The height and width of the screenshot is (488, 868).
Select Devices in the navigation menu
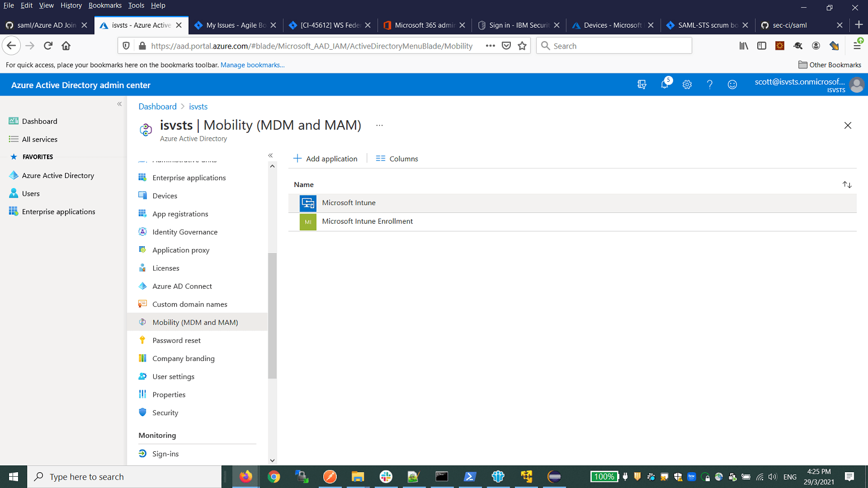164,195
